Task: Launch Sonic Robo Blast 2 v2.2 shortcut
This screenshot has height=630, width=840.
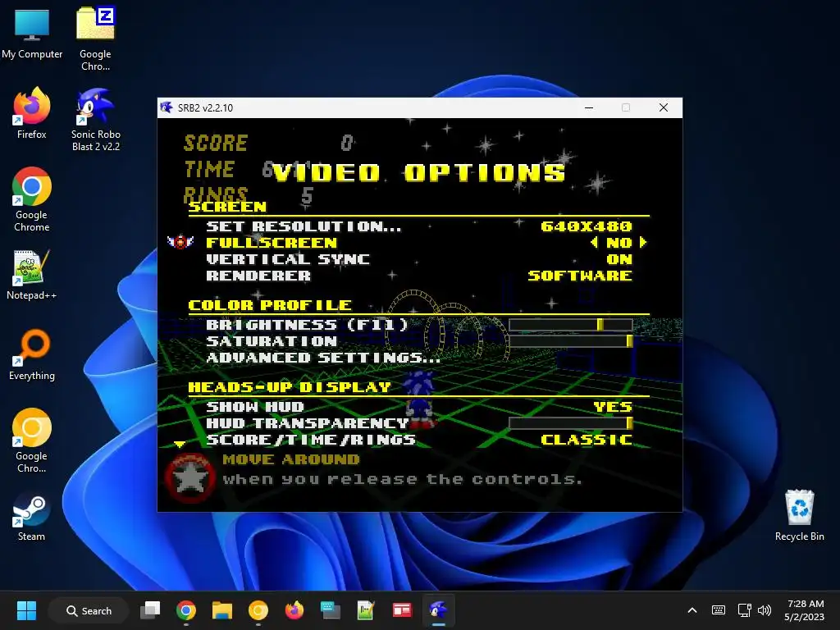Action: coord(95,120)
